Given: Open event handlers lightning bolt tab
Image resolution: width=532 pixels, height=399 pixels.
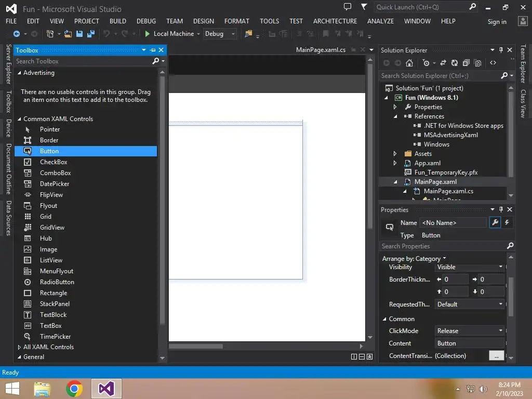Looking at the screenshot, I should click(507, 222).
